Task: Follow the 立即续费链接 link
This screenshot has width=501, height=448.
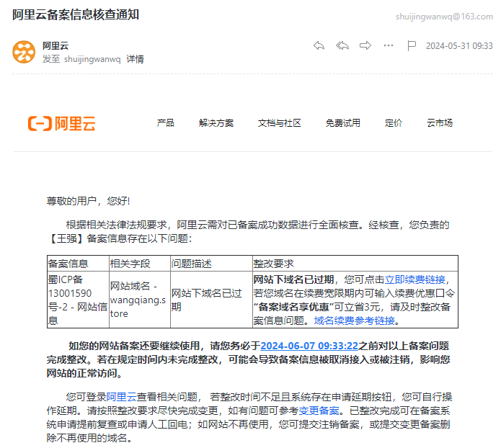Action: pos(414,279)
